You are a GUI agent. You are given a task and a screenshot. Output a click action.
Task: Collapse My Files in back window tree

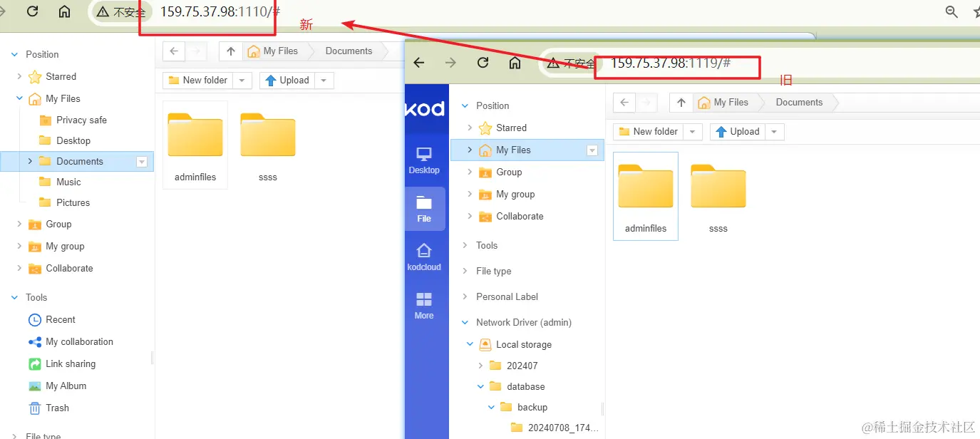(x=19, y=98)
